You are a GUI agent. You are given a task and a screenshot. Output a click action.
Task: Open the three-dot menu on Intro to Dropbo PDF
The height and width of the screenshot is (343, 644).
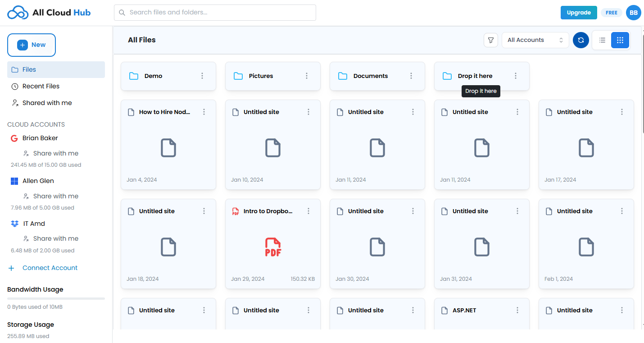[x=308, y=211]
